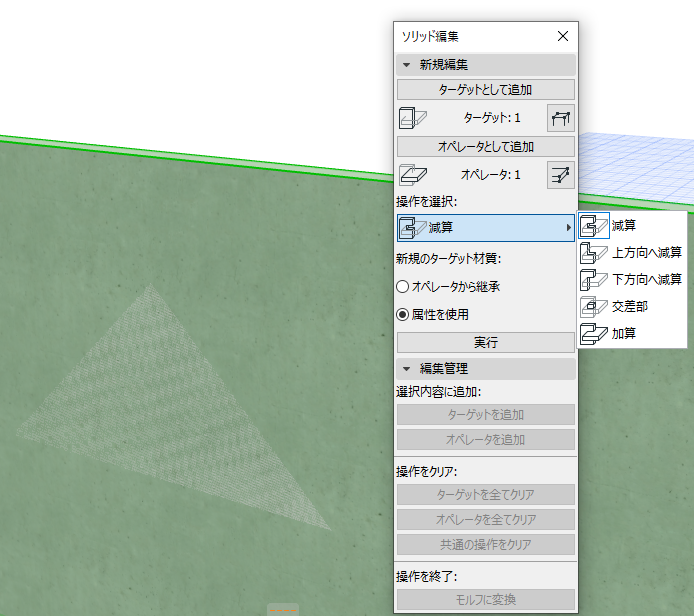This screenshot has height=616, width=694.
Task: Click the 新規のターゲット材質: label
Action: coord(448,258)
